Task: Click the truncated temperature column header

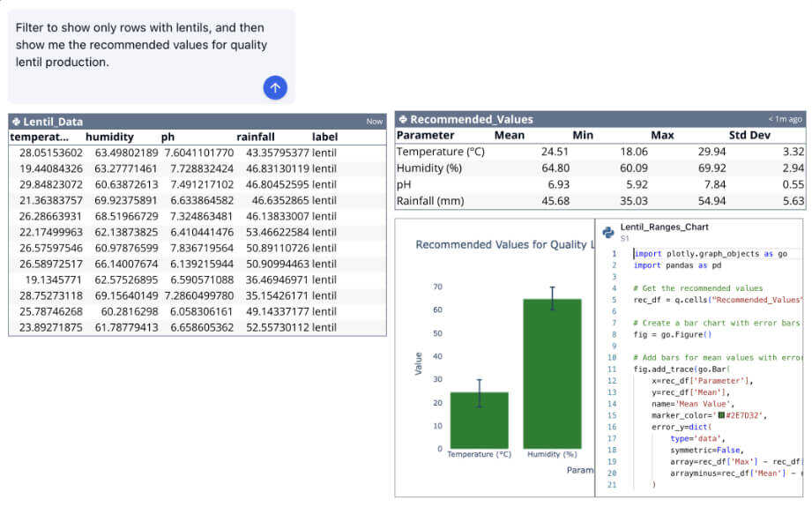Action: click(x=39, y=137)
